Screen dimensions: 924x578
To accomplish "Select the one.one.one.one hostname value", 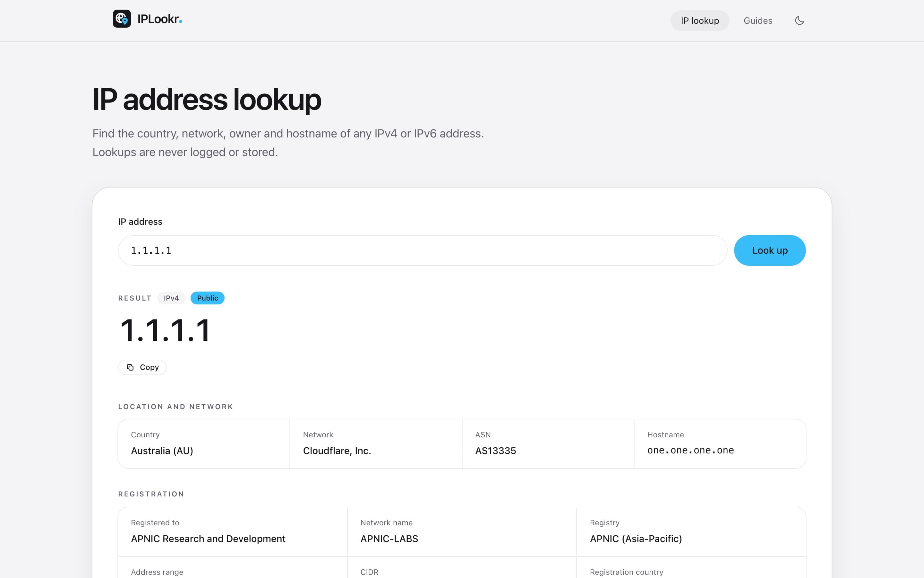I will tap(690, 450).
